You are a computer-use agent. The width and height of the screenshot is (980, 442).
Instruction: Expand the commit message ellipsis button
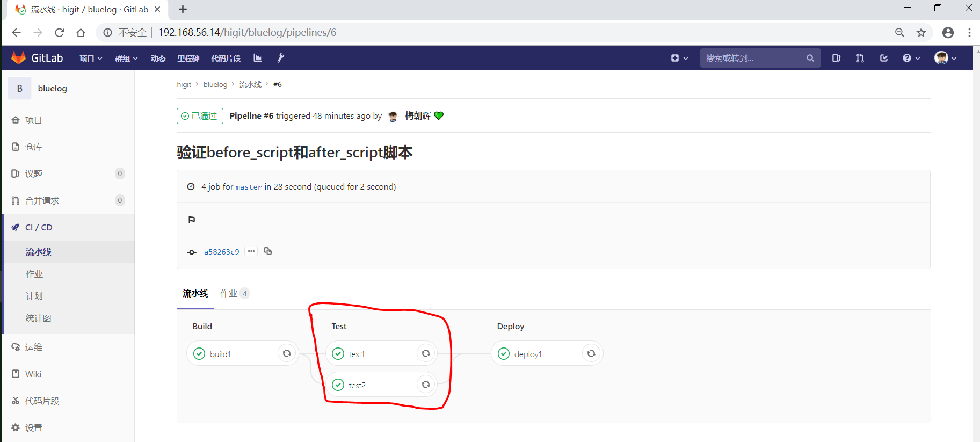(251, 251)
